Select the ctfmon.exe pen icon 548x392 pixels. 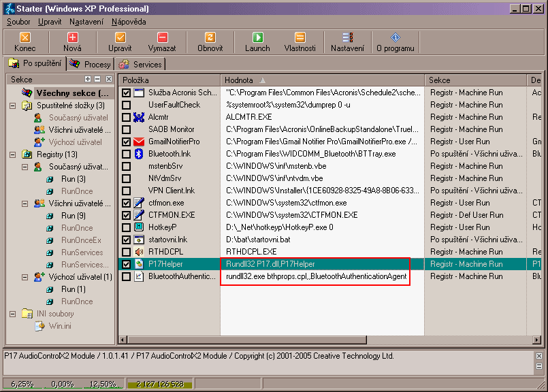[139, 203]
